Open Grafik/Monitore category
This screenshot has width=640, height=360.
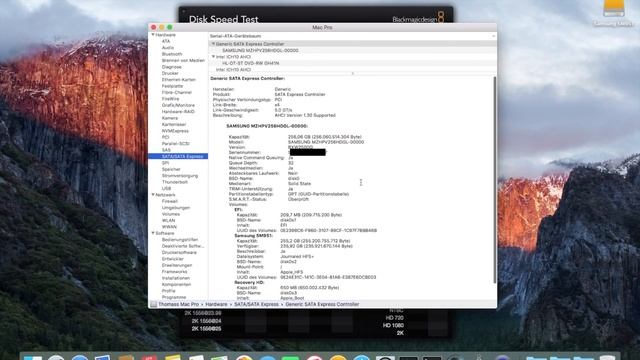178,105
